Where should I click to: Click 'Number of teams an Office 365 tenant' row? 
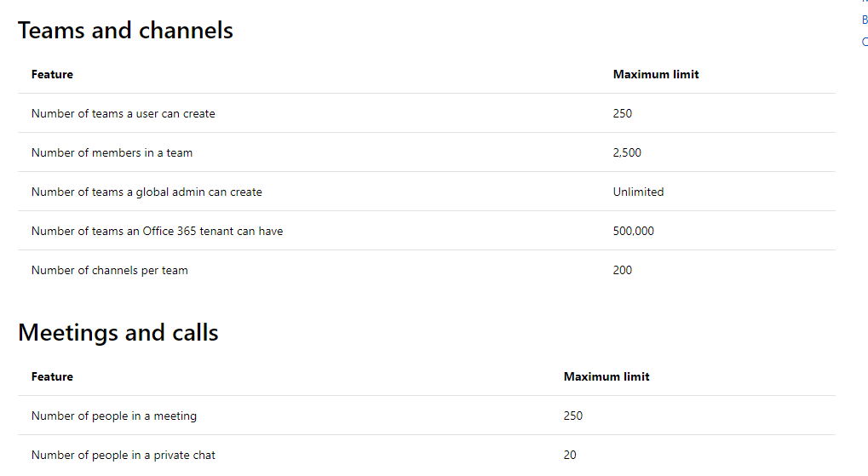[426, 231]
